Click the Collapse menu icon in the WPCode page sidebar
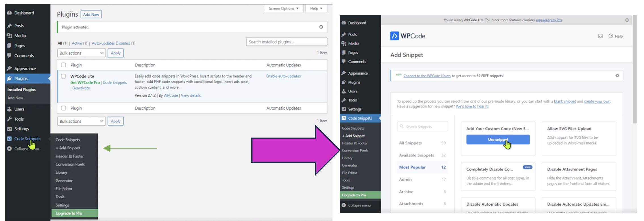The image size is (644, 221). pyautogui.click(x=344, y=205)
